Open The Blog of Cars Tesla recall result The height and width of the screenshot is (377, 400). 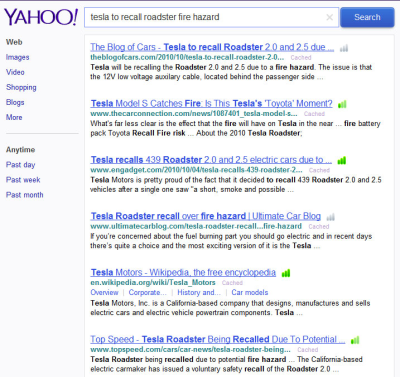pyautogui.click(x=212, y=47)
